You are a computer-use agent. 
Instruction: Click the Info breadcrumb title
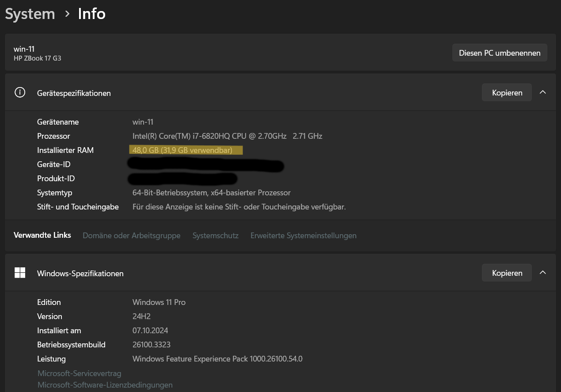click(91, 14)
